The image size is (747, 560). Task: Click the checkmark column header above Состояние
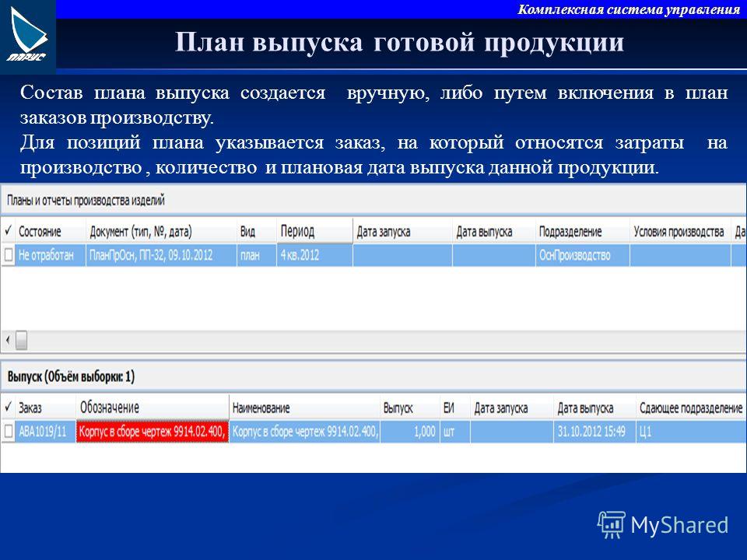tap(8, 232)
